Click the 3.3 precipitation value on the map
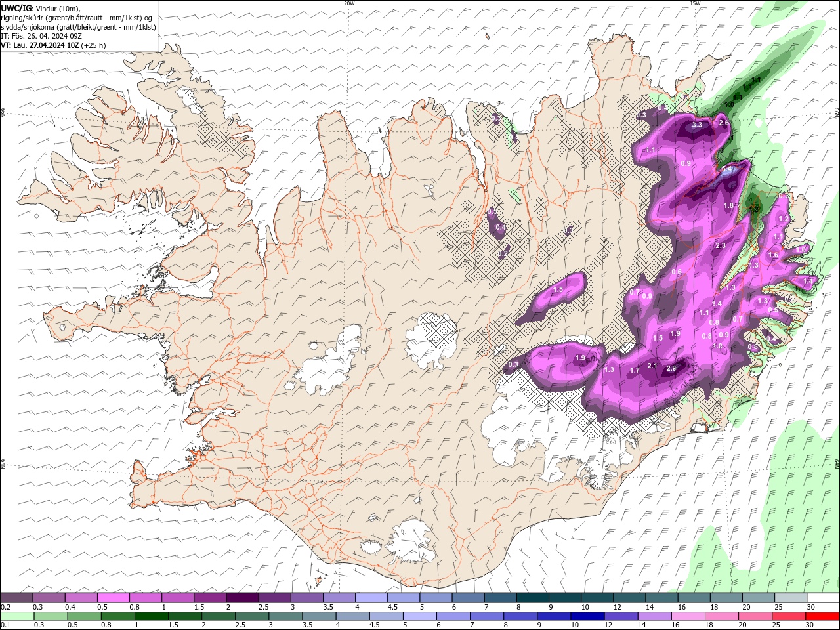This screenshot has width=840, height=630. pos(698,125)
